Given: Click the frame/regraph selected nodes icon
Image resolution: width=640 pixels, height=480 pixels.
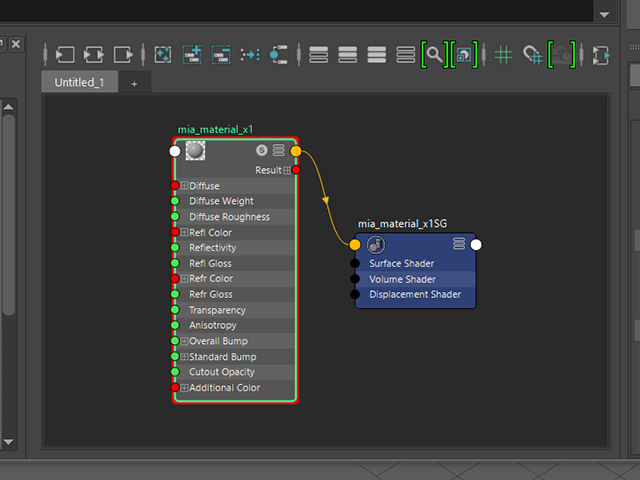Looking at the screenshot, I should click(163, 55).
